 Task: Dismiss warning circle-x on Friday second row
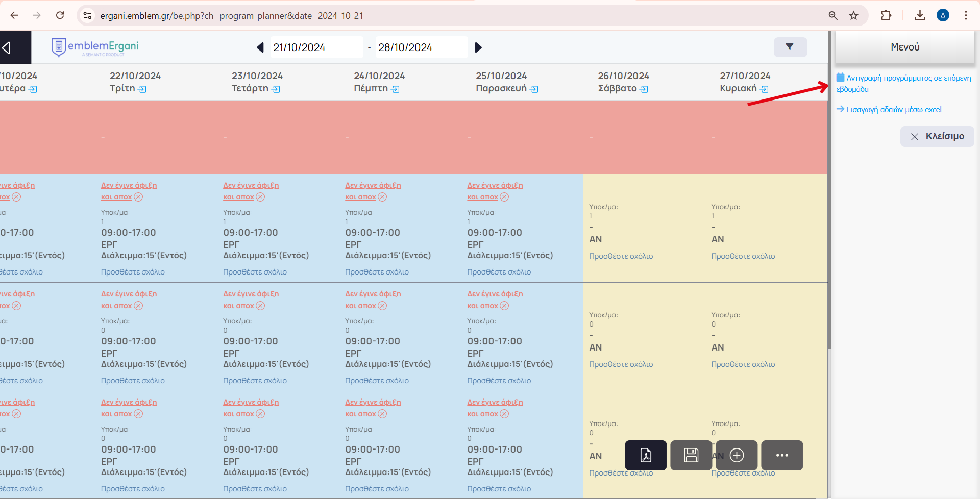[x=504, y=306]
